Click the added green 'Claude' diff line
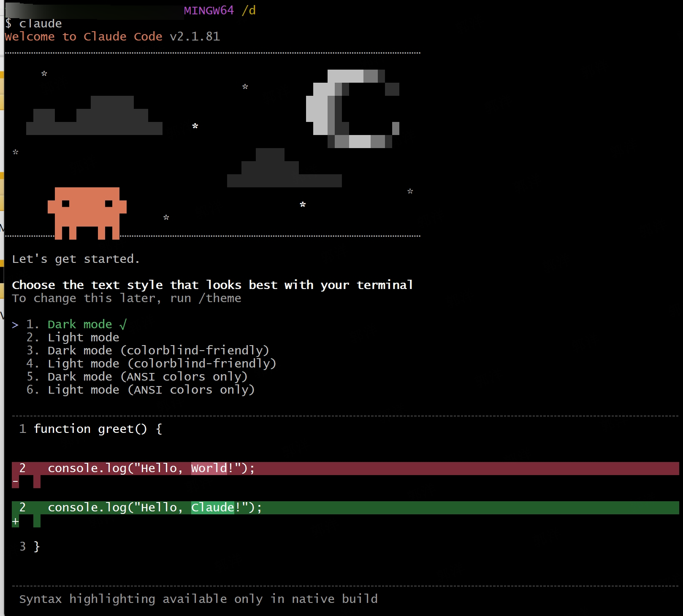 pyautogui.click(x=345, y=508)
